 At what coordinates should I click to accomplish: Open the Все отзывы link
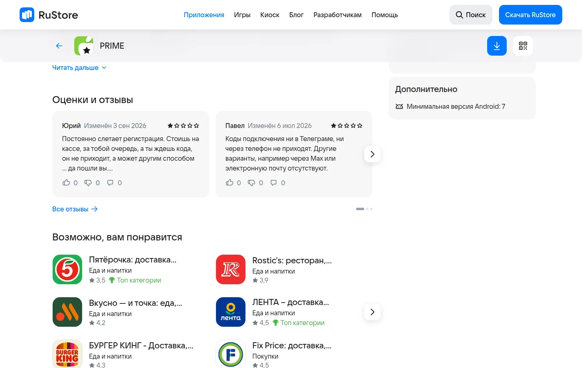tap(75, 209)
